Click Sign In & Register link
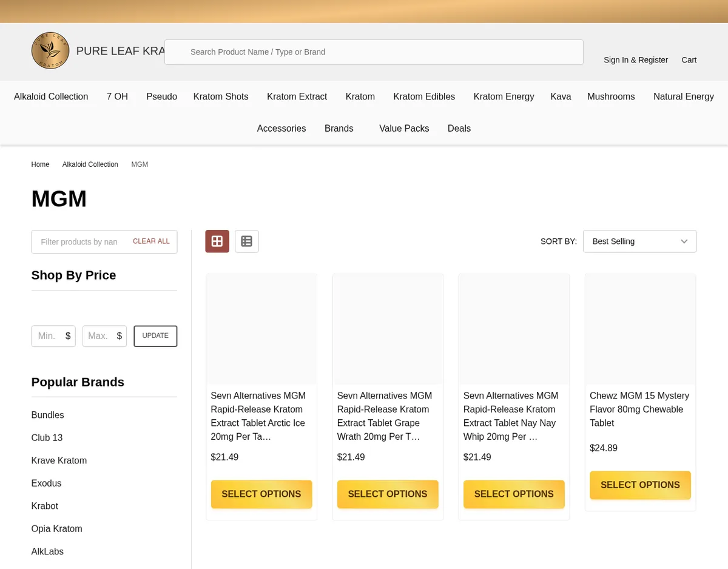The height and width of the screenshot is (569, 728). [x=636, y=59]
